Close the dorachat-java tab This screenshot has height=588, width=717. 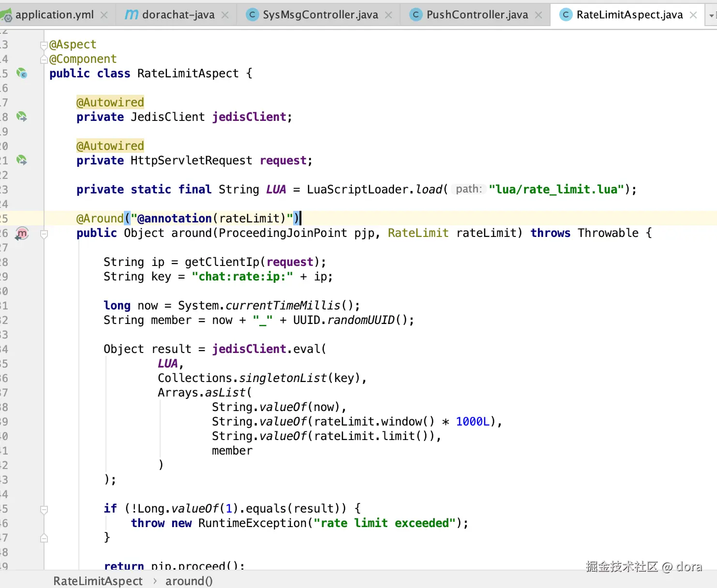coord(225,15)
